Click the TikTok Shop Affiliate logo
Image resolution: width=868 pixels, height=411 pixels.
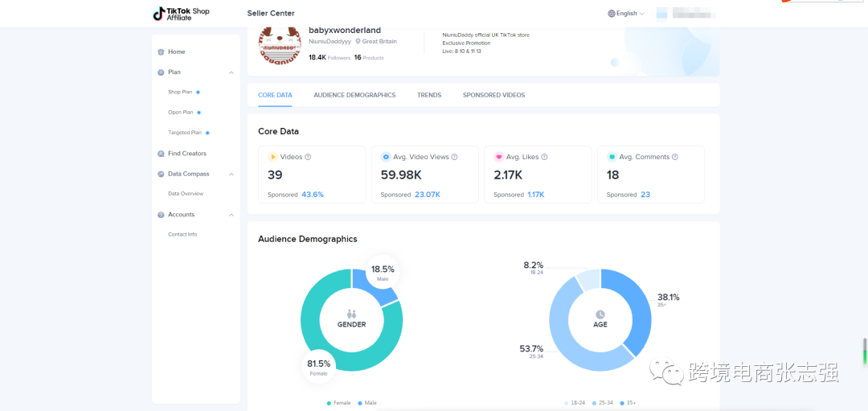pyautogui.click(x=182, y=14)
